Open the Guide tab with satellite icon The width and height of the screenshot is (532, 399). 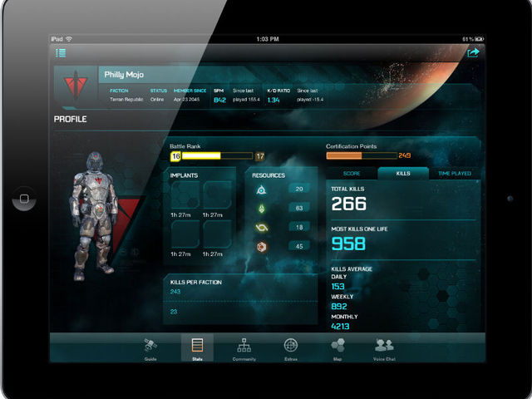(x=150, y=345)
